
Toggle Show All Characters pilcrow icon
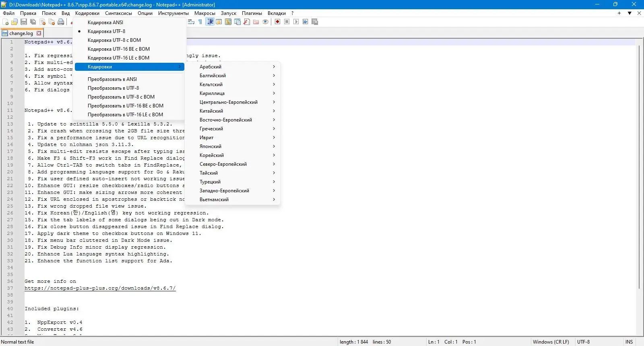click(200, 22)
